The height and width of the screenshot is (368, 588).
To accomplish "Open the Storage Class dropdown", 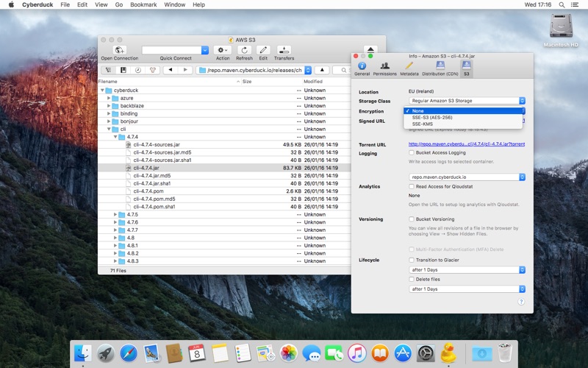I will point(467,101).
